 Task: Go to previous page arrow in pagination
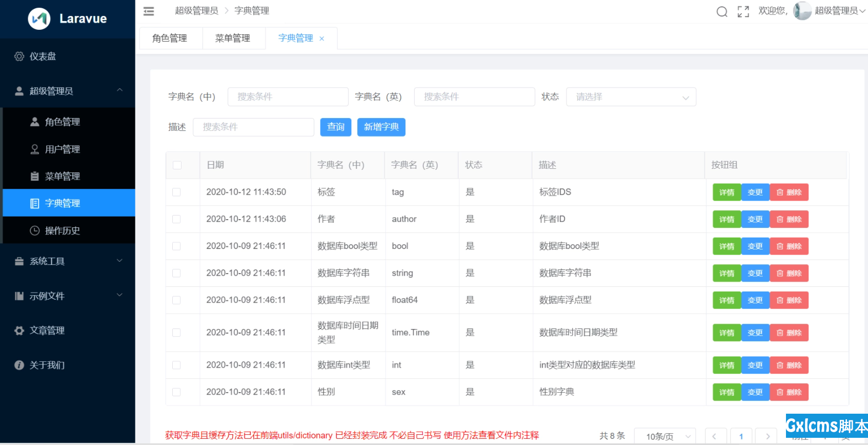coord(716,436)
